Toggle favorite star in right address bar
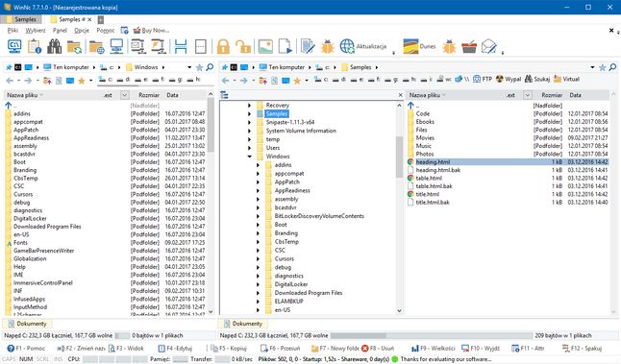Viewport: 621px width, 364px height. coord(603,67)
